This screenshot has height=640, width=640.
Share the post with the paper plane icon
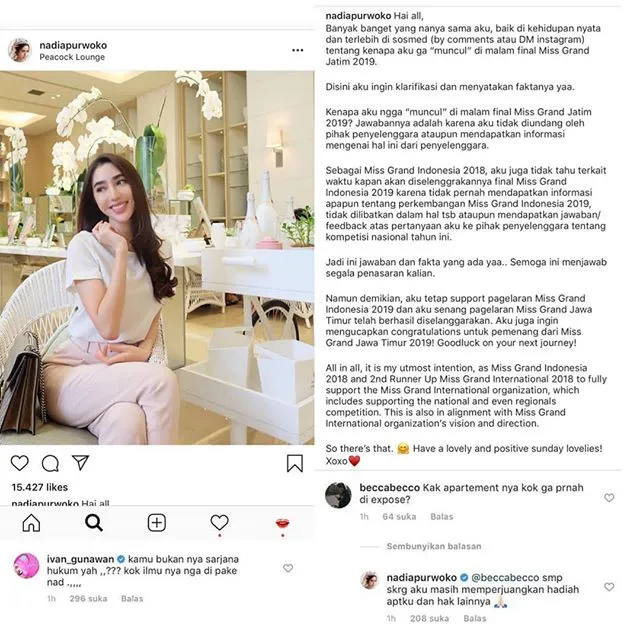(80, 462)
